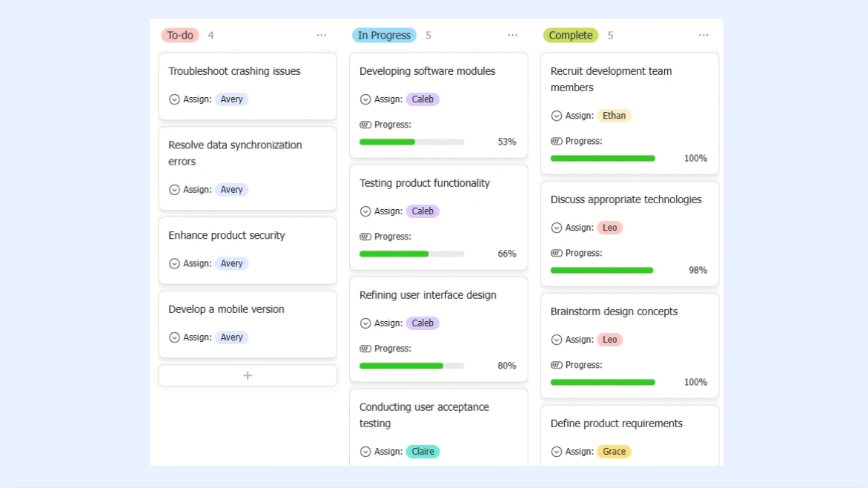868x488 pixels.
Task: Click 98% value on Discuss appropriate technologies
Action: tap(698, 270)
